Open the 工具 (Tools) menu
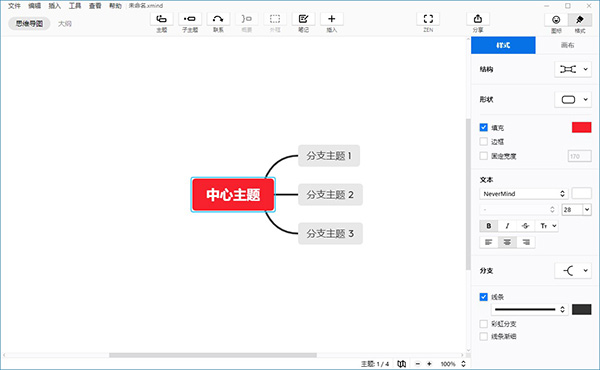 tap(75, 6)
